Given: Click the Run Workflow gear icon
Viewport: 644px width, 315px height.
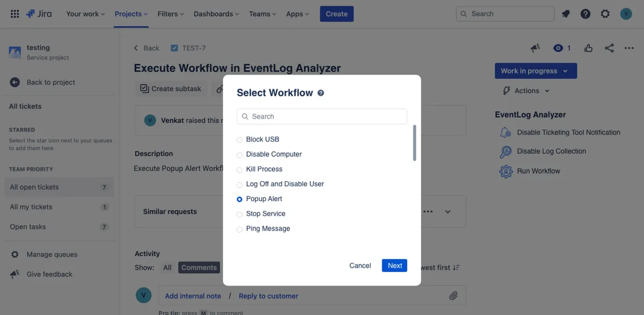Looking at the screenshot, I should [506, 171].
